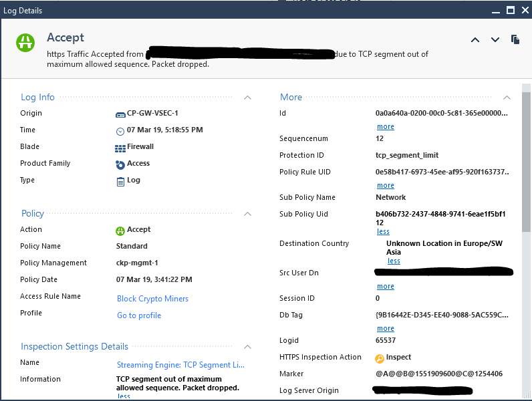
Task: Click the HTTPS Inspect magnifier icon
Action: pos(380,358)
